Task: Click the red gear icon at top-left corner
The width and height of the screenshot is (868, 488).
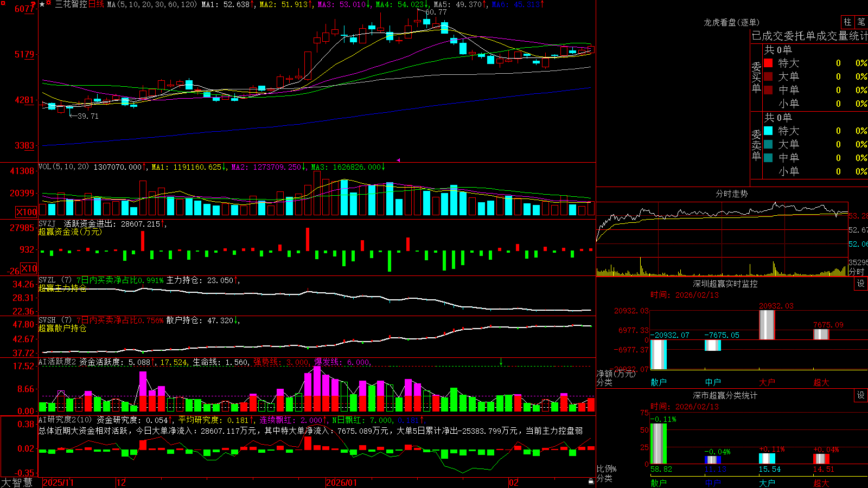Action: pyautogui.click(x=3, y=3)
